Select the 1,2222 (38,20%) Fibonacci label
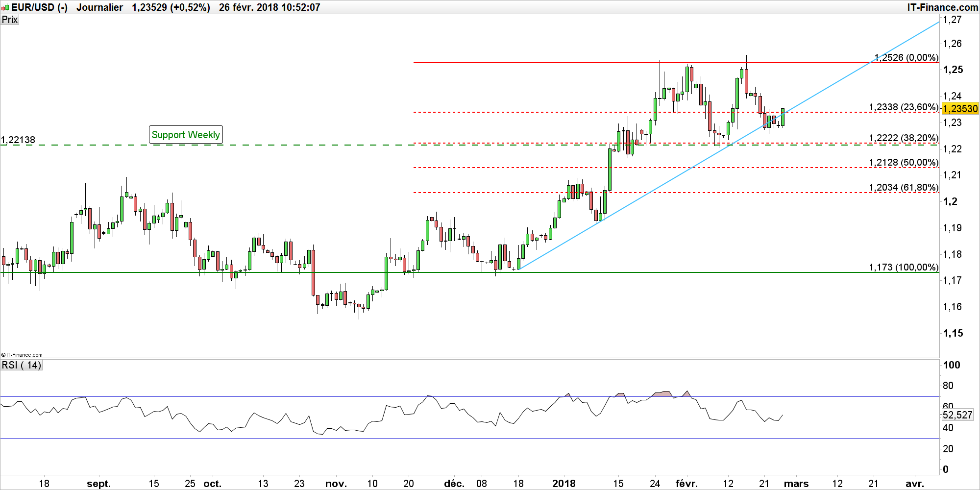Image resolution: width=980 pixels, height=490 pixels. pos(904,138)
